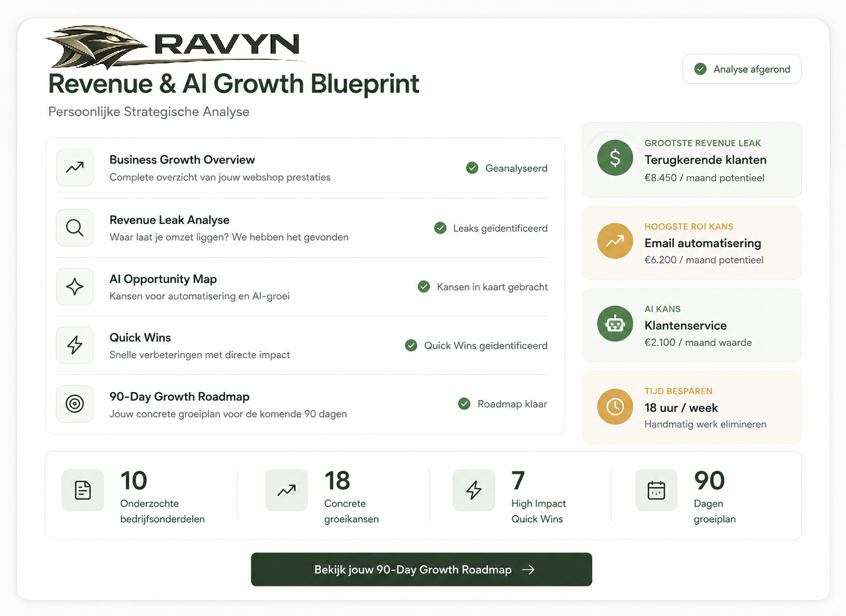The width and height of the screenshot is (846, 616).
Task: Click the Concrete groeikansen label
Action: coord(351,511)
